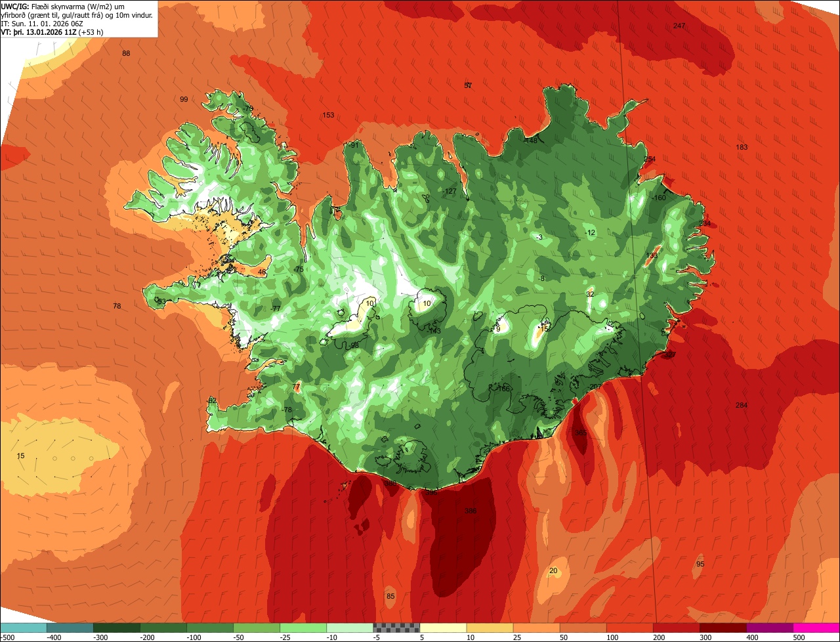840x642 pixels.
Task: Click the -98 value south of Langjökull
Action: pos(354,345)
